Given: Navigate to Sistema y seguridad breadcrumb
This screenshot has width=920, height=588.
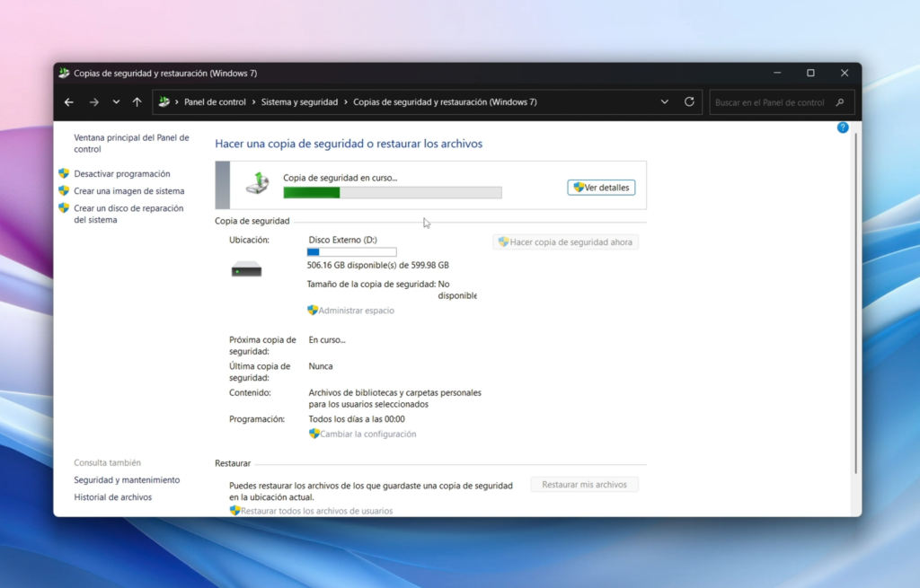Looking at the screenshot, I should click(302, 101).
